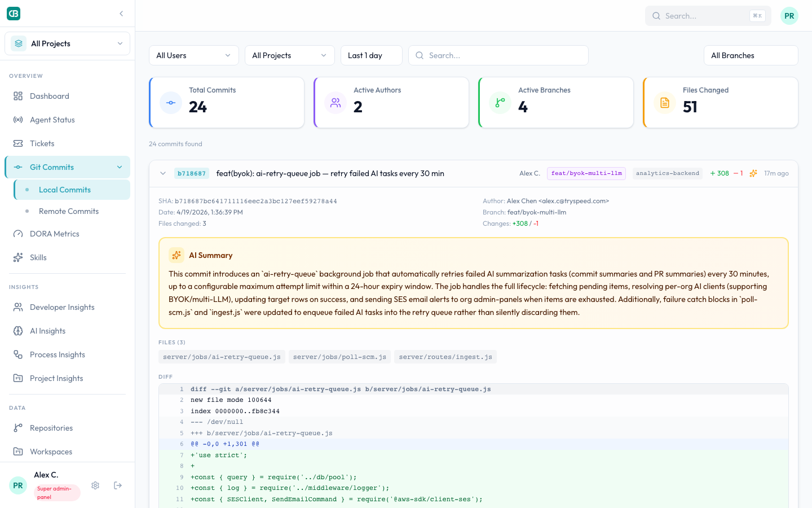Viewport: 812px width, 508px height.
Task: Click the full SHA b718687bc641711116eec2a3bc127eef59278a44
Action: [x=256, y=201]
